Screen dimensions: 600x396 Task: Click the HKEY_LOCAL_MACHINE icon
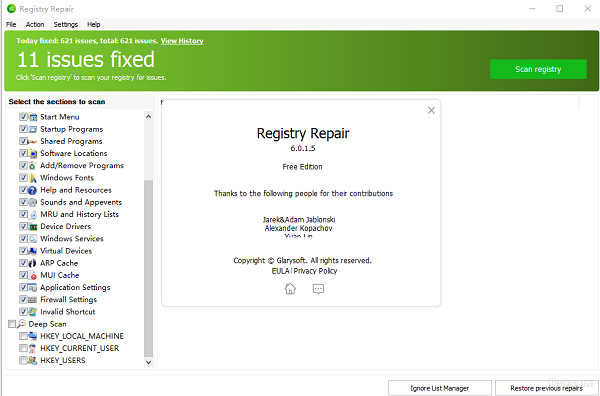coord(33,336)
